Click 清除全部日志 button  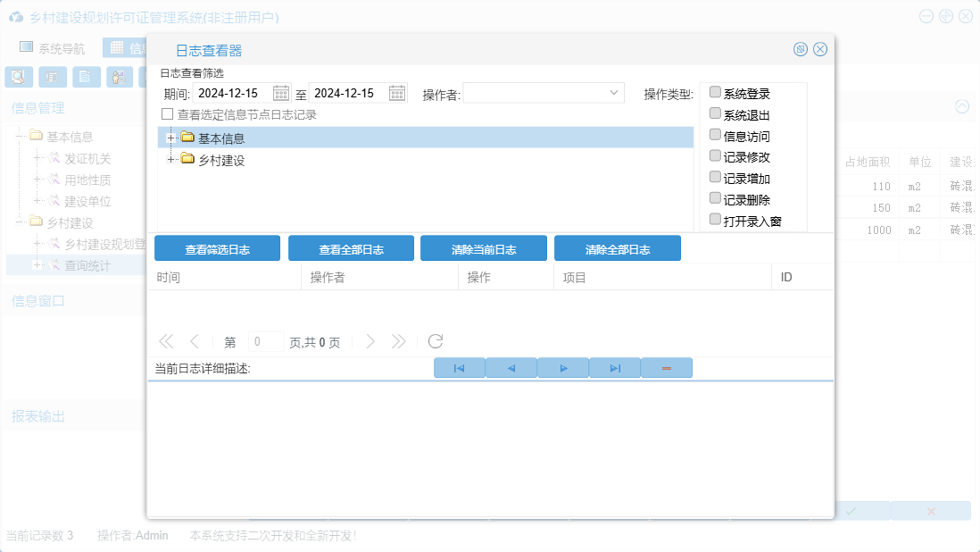click(618, 249)
